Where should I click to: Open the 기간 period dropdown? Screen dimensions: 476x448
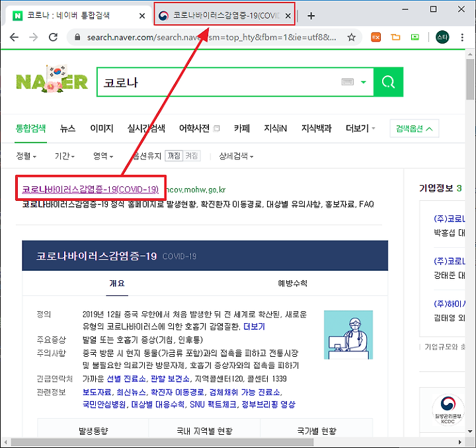point(65,156)
